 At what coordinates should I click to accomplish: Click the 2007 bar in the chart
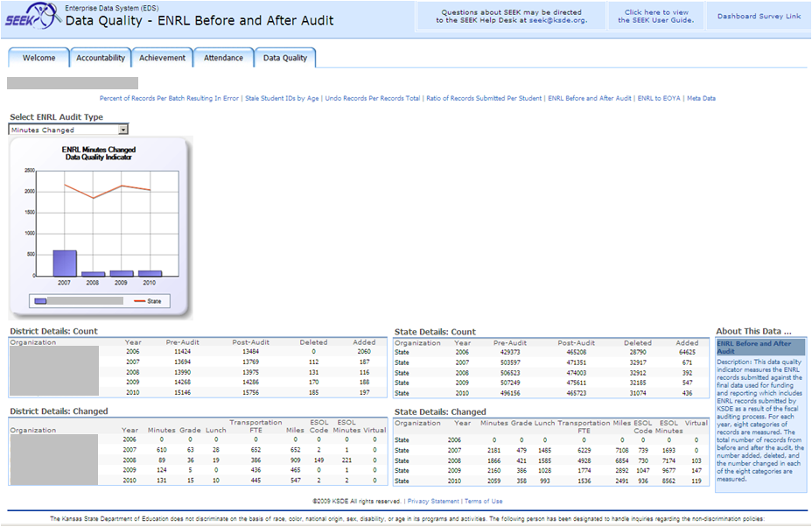point(64,263)
